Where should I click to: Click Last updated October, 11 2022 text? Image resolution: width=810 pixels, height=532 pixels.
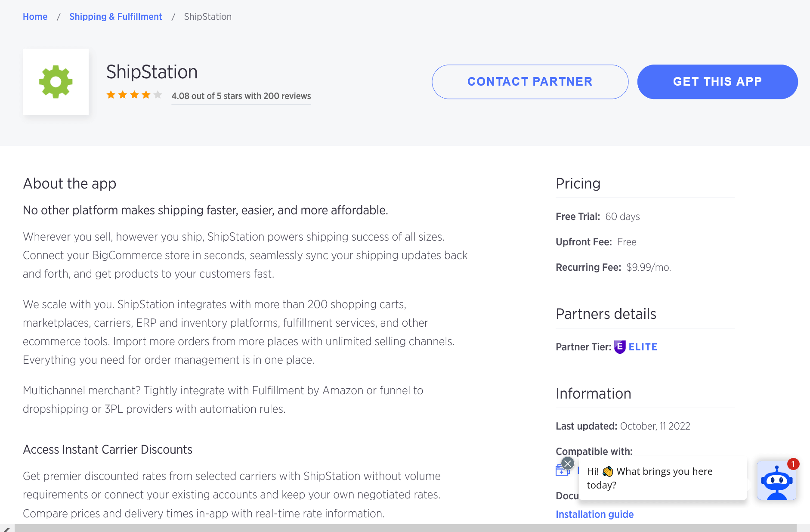coord(623,426)
